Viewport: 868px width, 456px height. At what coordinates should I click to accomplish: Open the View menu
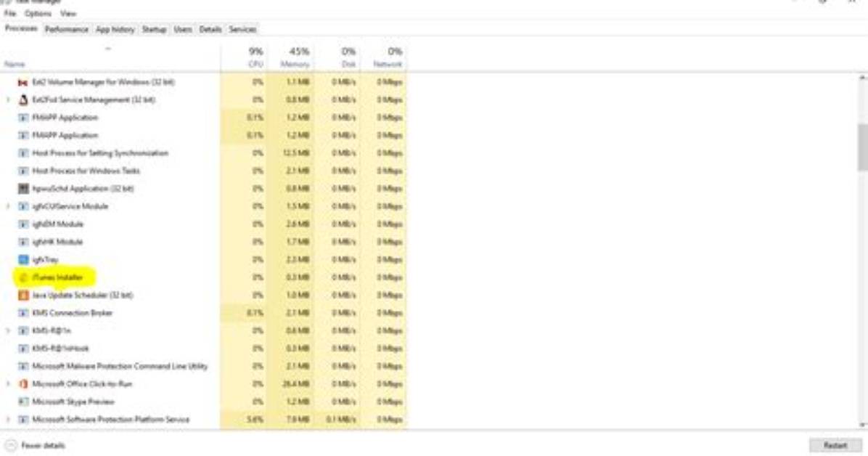click(x=68, y=13)
